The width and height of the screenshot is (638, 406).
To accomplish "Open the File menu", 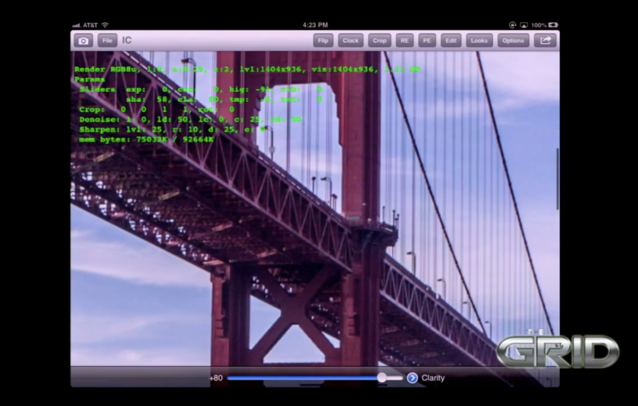I will tap(107, 40).
